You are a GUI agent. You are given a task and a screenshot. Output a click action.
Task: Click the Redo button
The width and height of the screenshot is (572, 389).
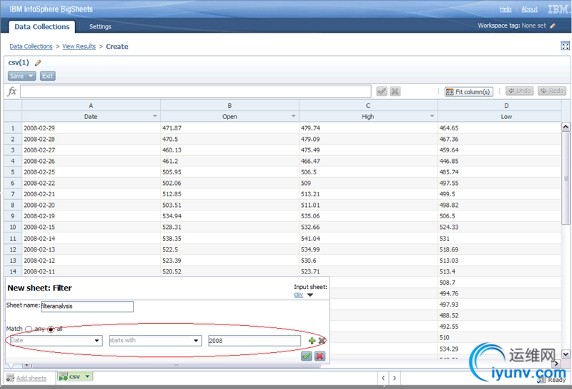[x=552, y=91]
